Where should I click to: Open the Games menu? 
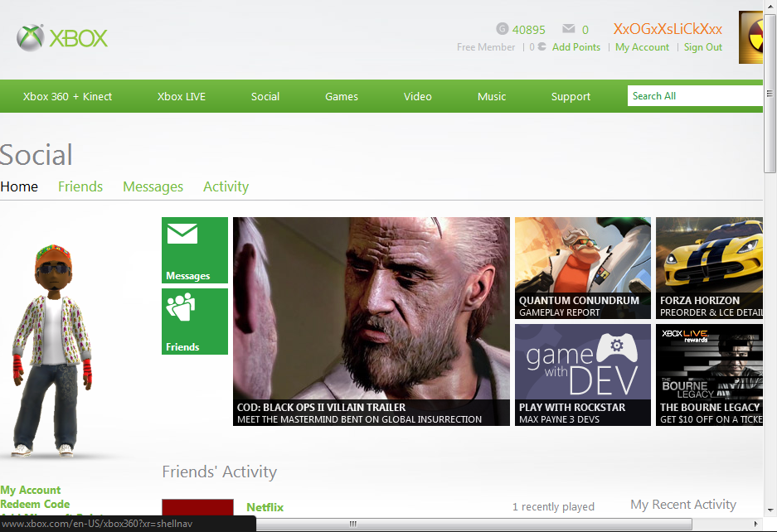(342, 97)
